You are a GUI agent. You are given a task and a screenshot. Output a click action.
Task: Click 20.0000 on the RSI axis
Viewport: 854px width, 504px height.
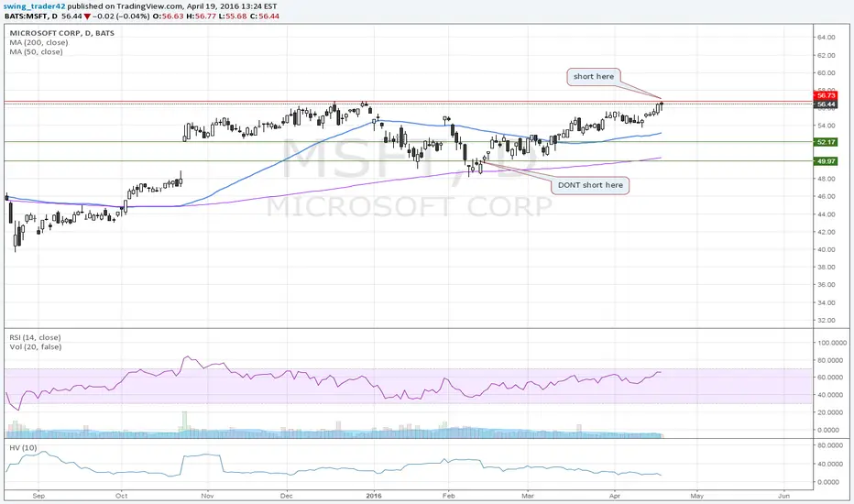(832, 412)
